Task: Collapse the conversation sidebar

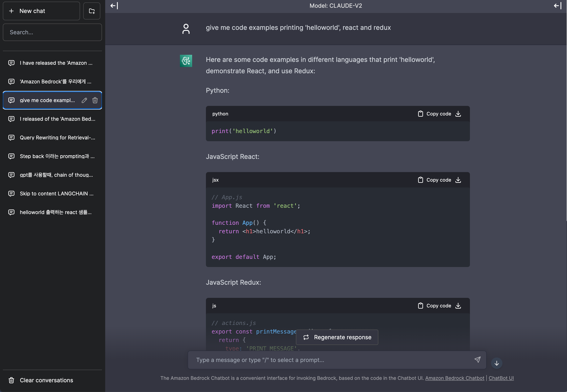Action: 113,5
